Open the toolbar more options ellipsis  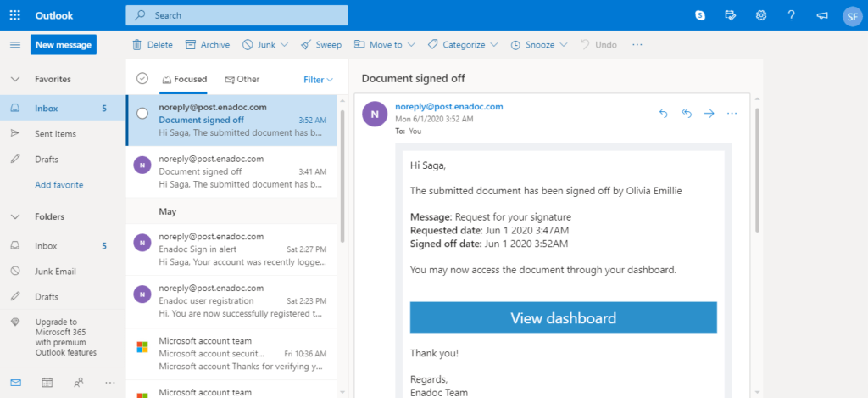click(637, 45)
